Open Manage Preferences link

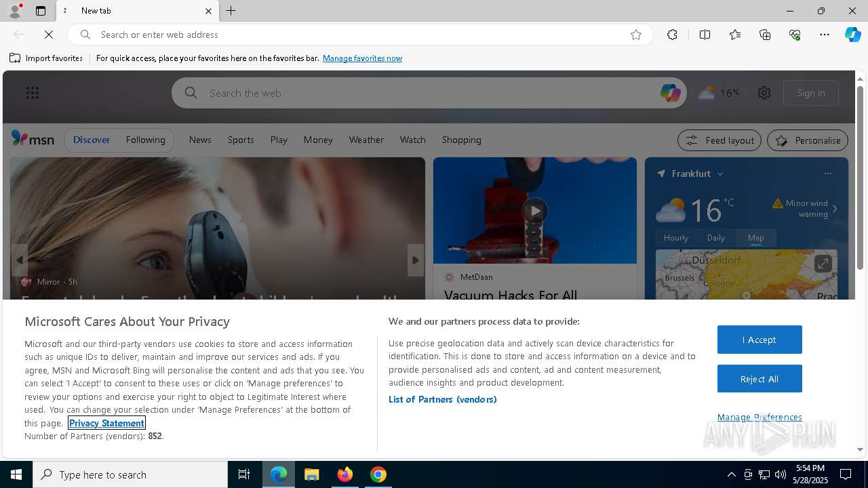759,417
